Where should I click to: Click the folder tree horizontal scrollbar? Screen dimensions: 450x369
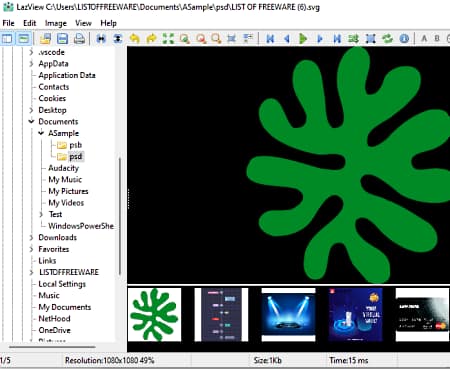click(x=52, y=347)
